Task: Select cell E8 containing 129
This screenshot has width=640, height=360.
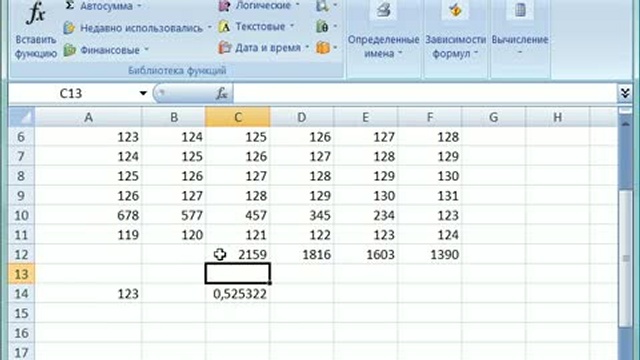Action: click(365, 176)
